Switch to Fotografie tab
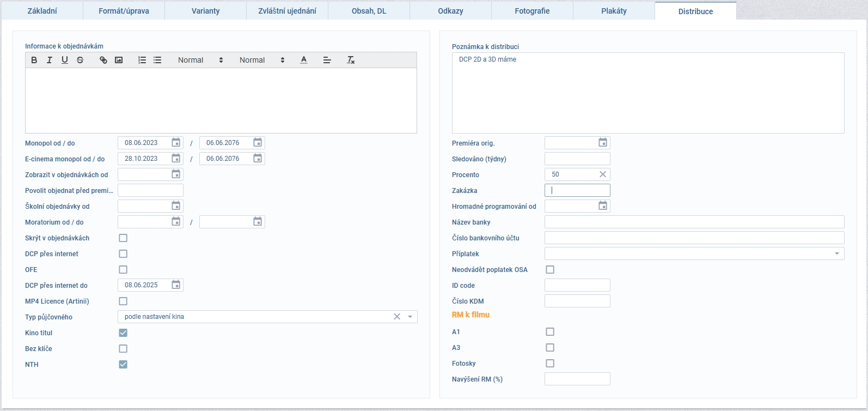 532,11
